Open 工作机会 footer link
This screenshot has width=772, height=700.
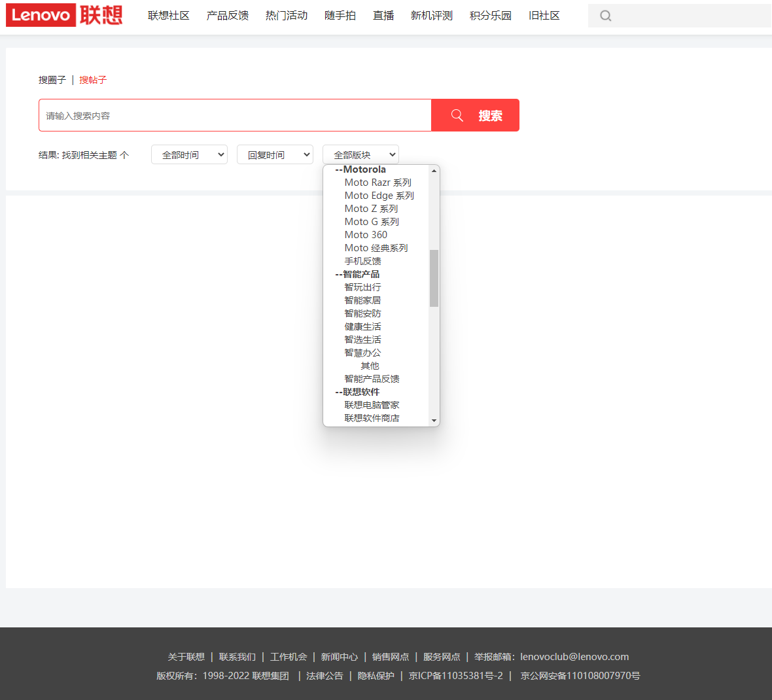(x=289, y=657)
